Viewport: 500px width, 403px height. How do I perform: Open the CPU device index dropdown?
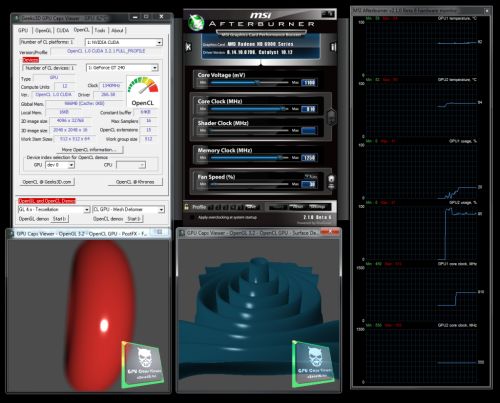[131, 165]
